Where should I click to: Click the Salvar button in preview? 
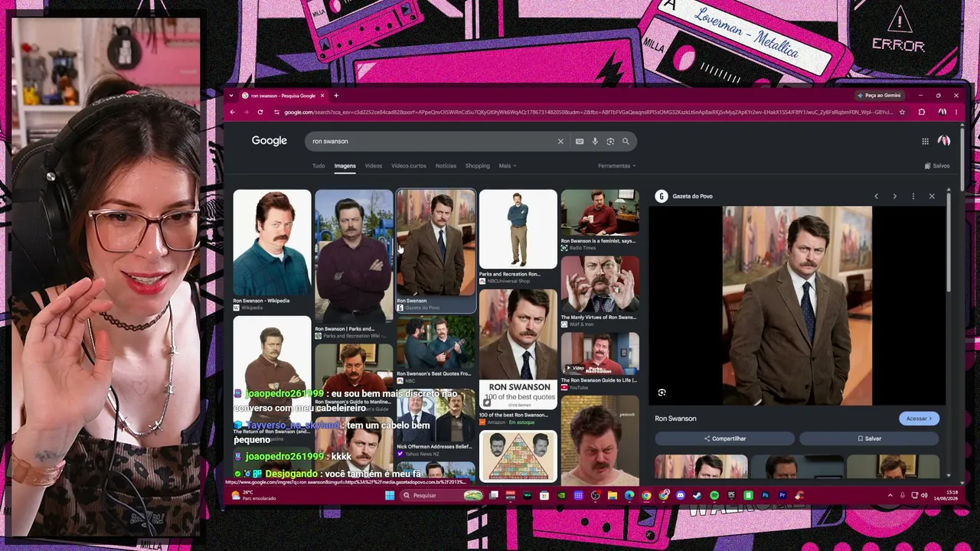[869, 439]
